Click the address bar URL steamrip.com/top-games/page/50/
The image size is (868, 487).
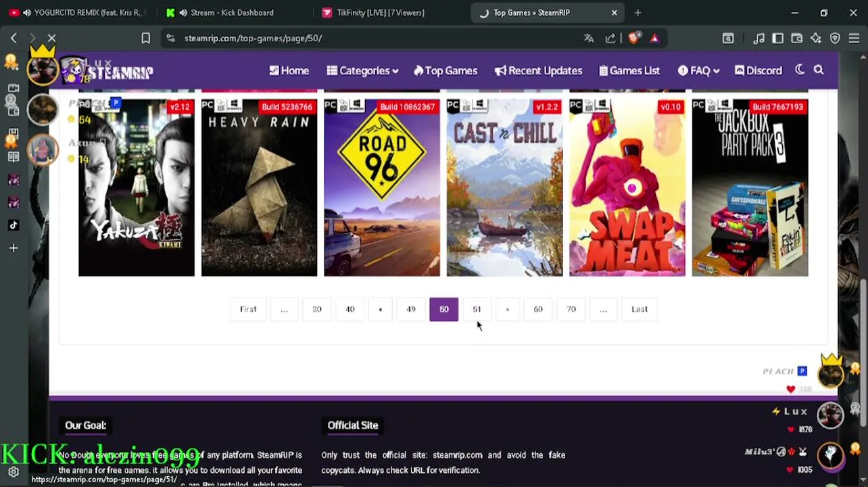253,39
